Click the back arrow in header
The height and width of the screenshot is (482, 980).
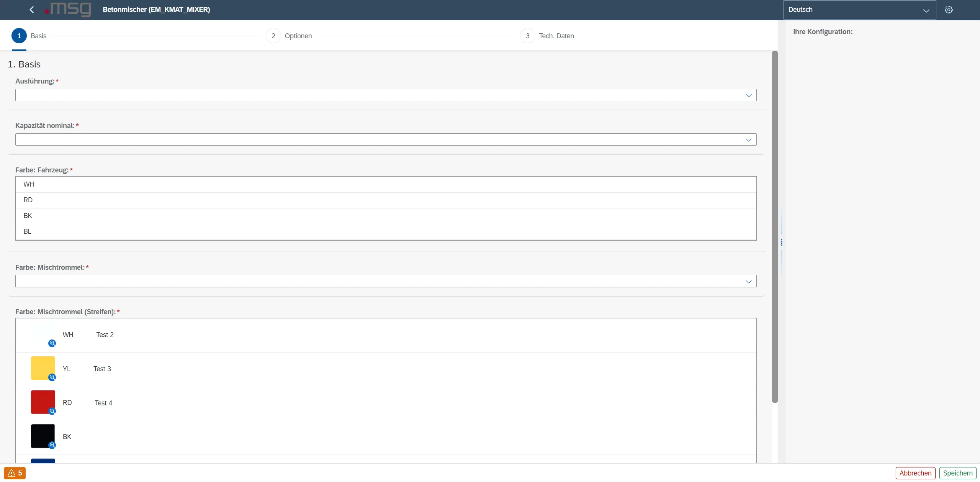[x=32, y=10]
